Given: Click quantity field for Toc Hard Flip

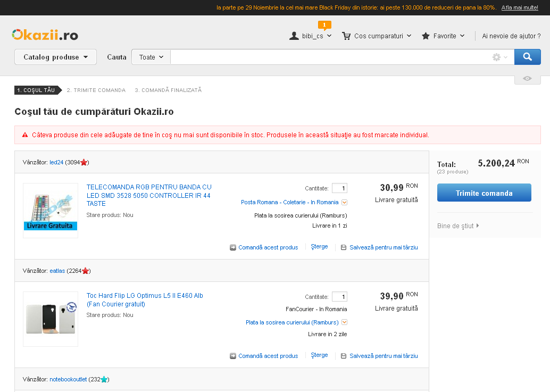Looking at the screenshot, I should pos(339,297).
